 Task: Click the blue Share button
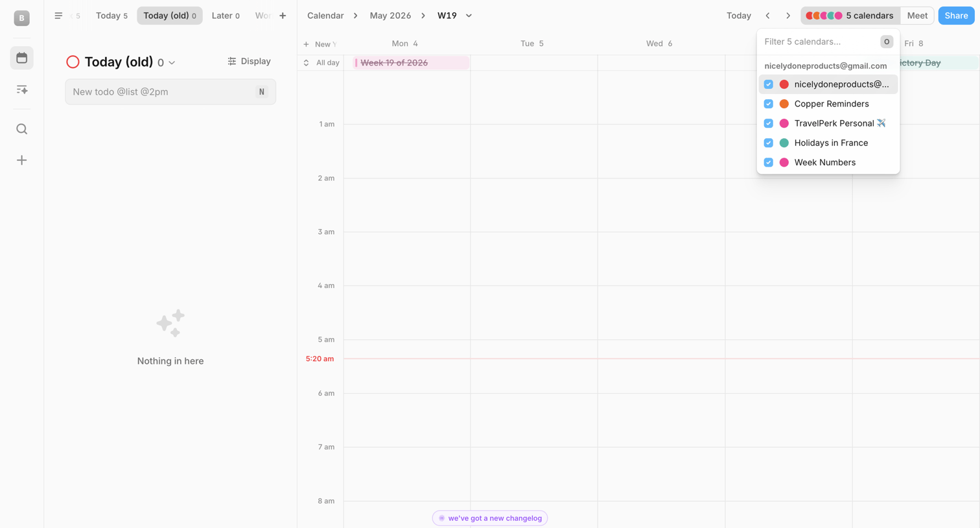point(956,16)
